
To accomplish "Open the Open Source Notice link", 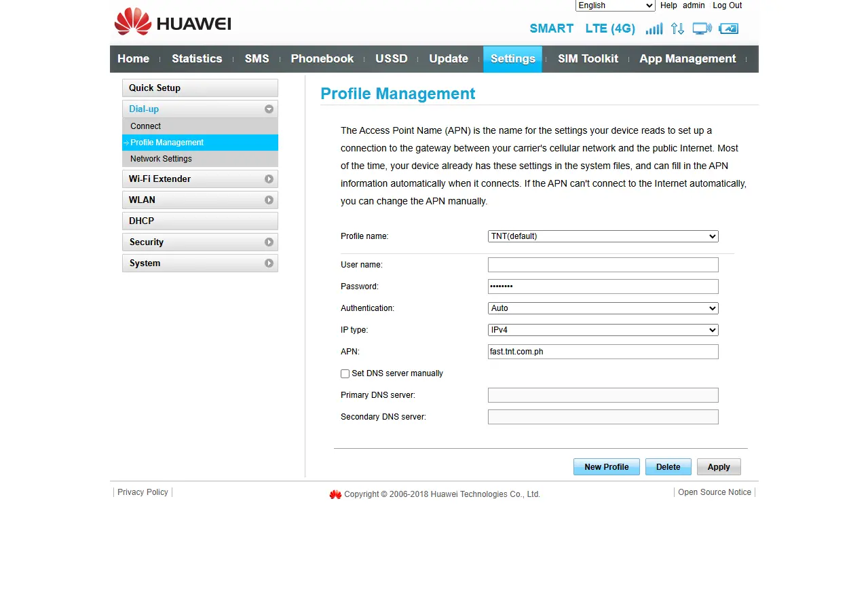I will (715, 492).
